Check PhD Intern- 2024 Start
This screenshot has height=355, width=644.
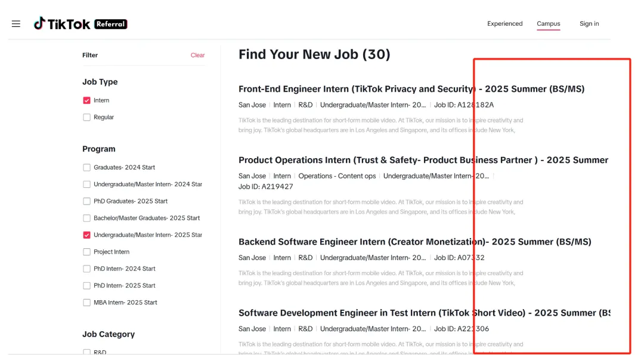tap(86, 268)
